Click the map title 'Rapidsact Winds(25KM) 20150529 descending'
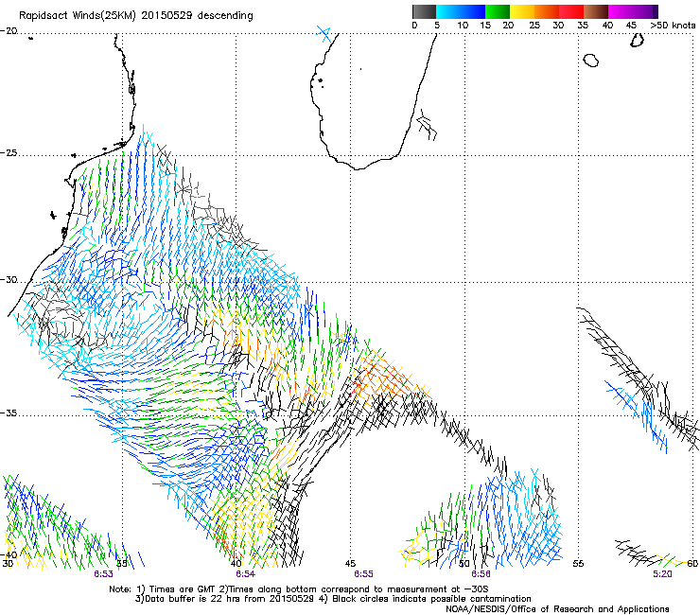The image size is (700, 615). 136,16
